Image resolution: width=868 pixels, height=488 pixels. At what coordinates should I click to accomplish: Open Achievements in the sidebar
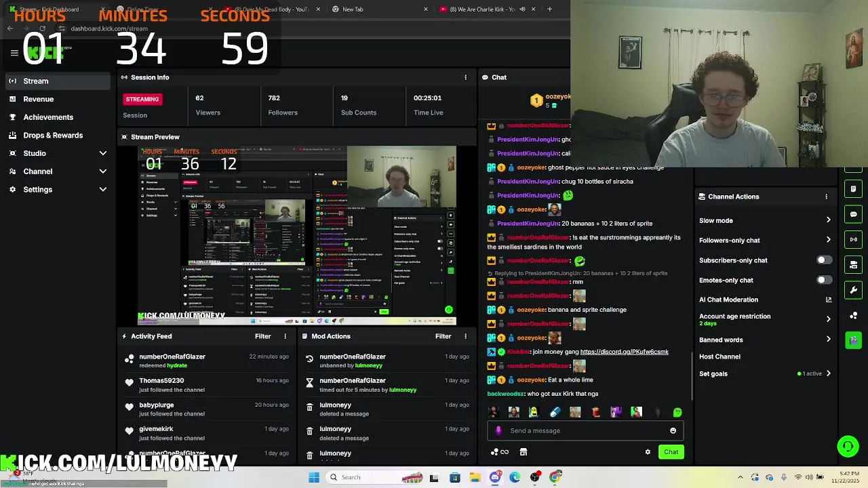[56, 117]
